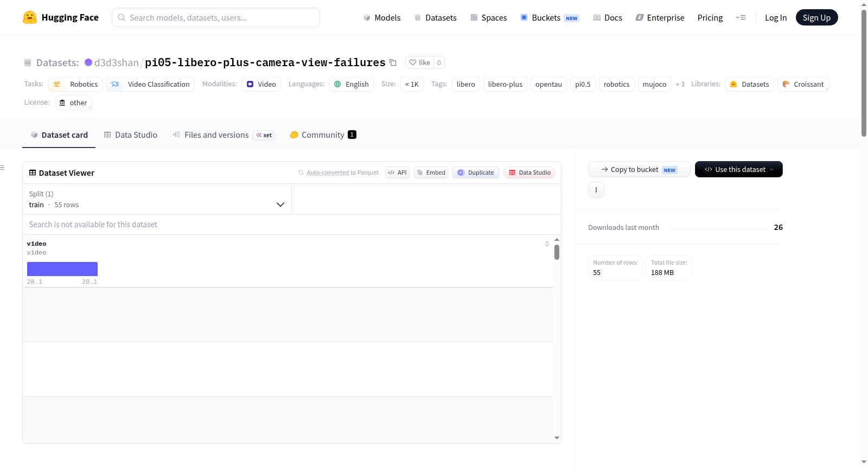Click the robotics tag in Tags

point(617,84)
